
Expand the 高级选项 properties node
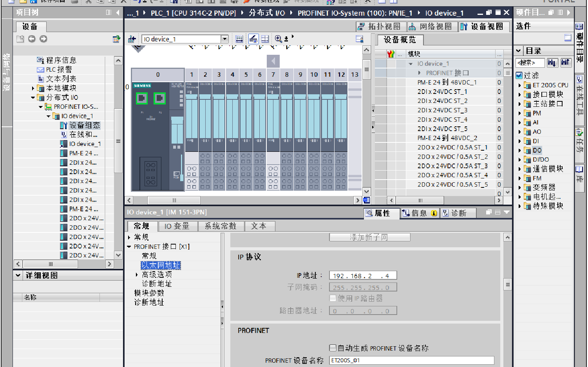tap(137, 275)
